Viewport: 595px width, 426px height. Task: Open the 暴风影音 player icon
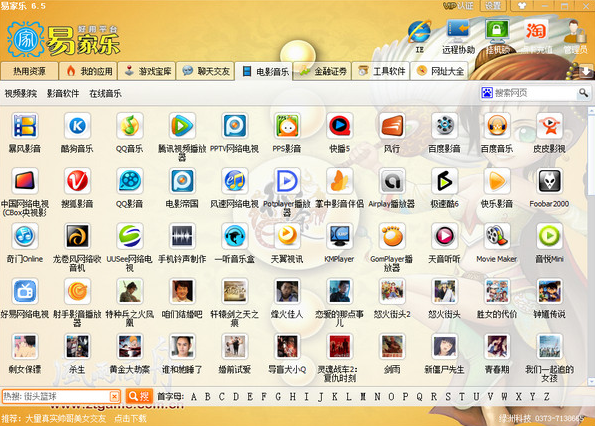(x=25, y=126)
